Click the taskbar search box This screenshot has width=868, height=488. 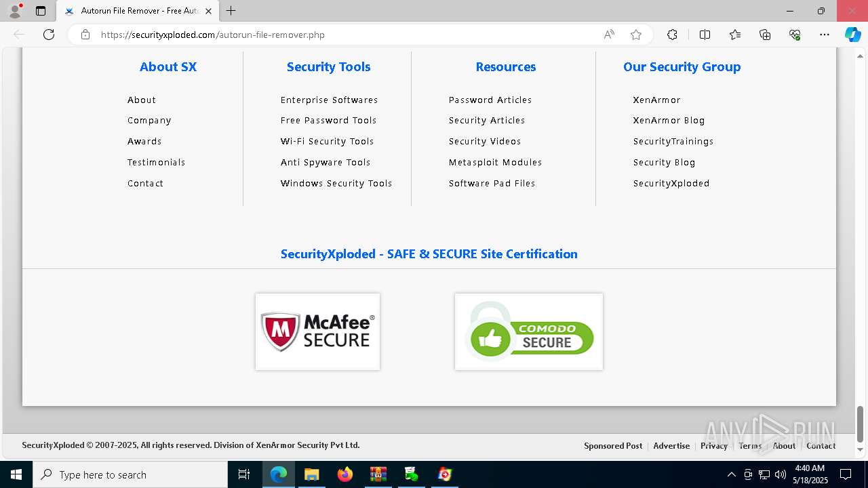coord(130,474)
